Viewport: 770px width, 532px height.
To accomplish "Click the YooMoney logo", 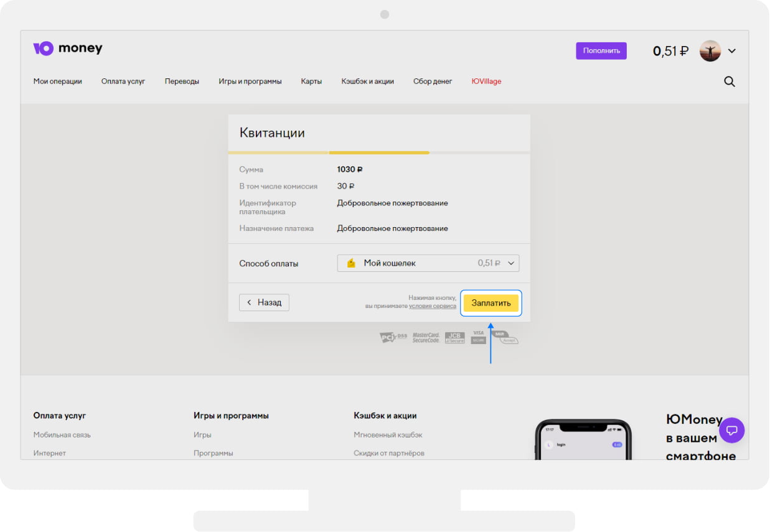I will pos(67,49).
